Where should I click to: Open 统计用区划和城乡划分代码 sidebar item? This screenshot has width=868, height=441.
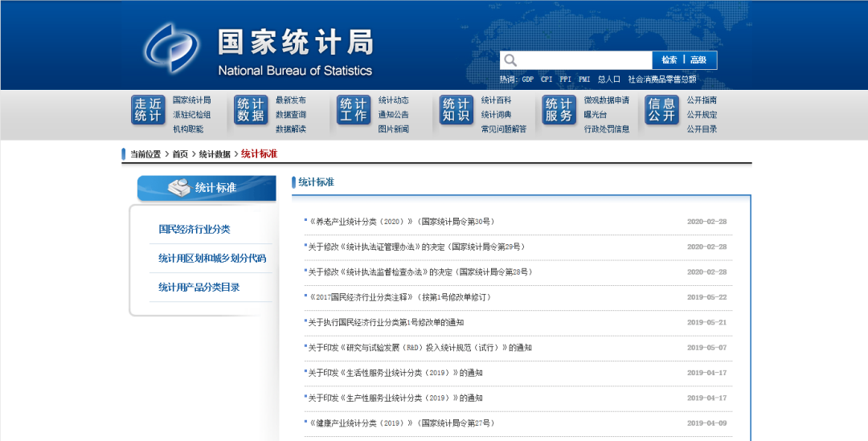(212, 258)
